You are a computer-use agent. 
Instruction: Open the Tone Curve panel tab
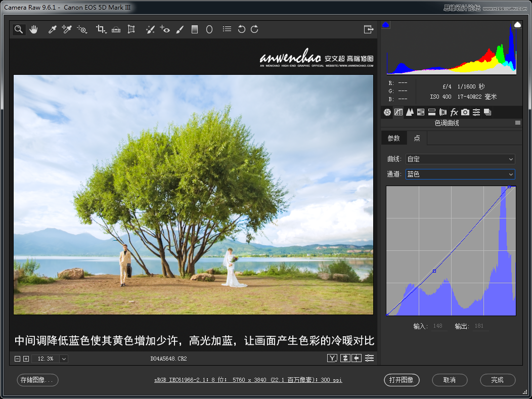[x=398, y=112]
